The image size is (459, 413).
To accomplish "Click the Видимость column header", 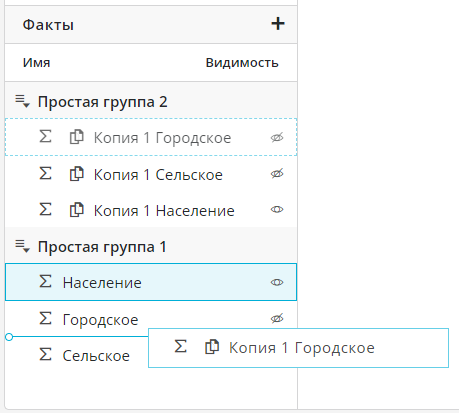I will pos(242,63).
